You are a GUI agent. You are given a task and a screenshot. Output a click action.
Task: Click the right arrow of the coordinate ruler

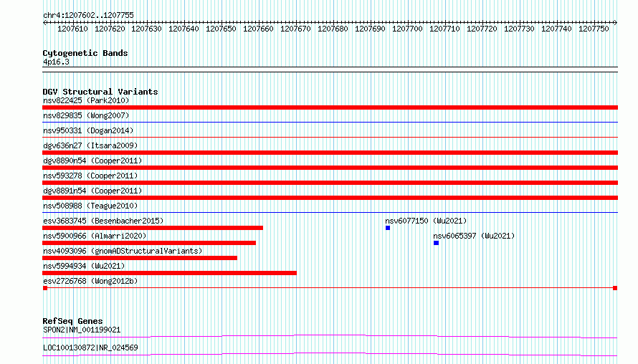pyautogui.click(x=616, y=22)
